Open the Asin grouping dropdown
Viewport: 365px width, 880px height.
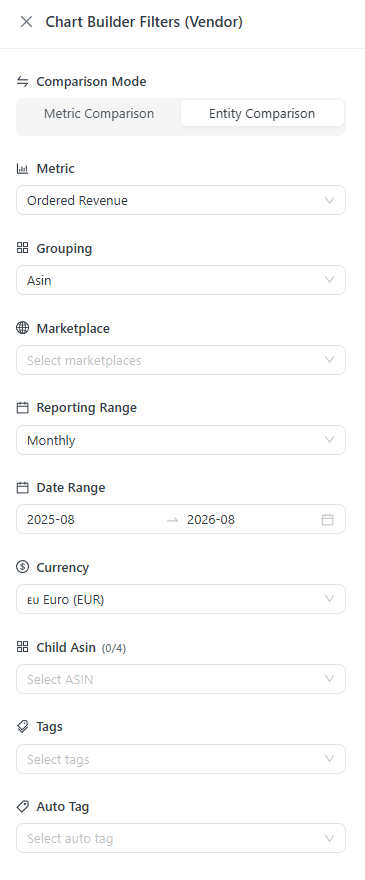click(181, 280)
